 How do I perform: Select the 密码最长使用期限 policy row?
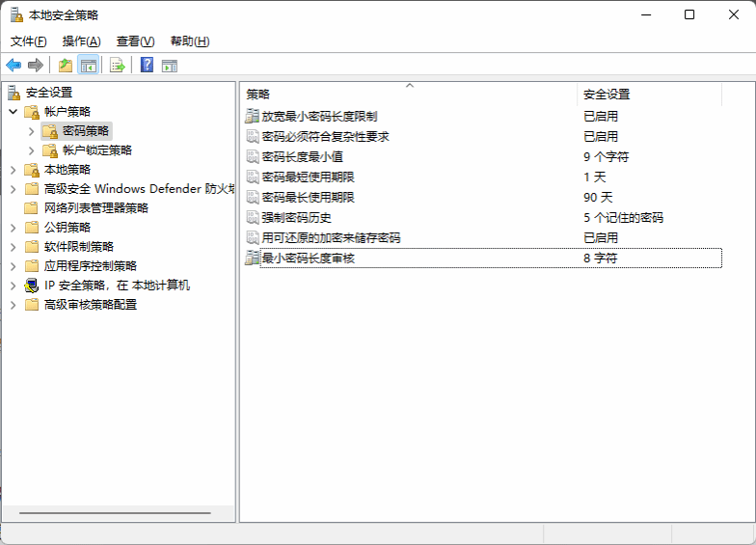(309, 197)
